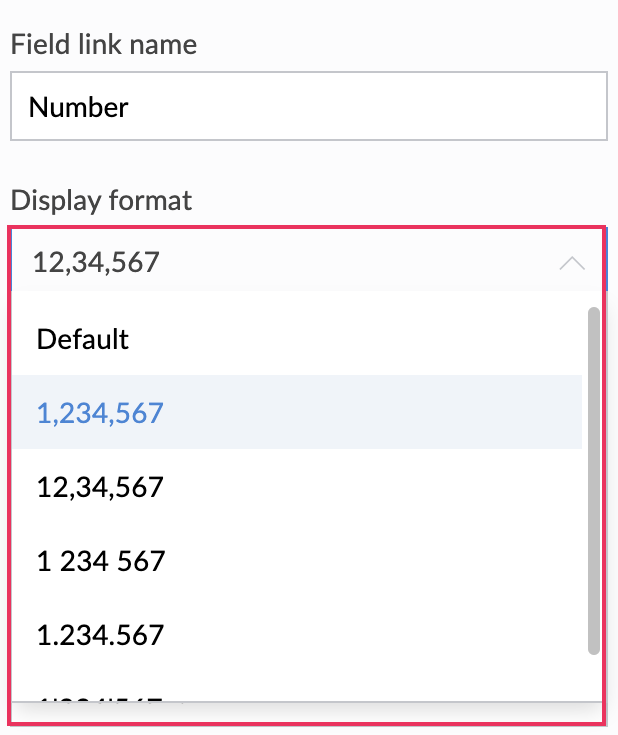Choose the dot-separated 1.234.567 format
This screenshot has width=618, height=735.
click(x=100, y=635)
